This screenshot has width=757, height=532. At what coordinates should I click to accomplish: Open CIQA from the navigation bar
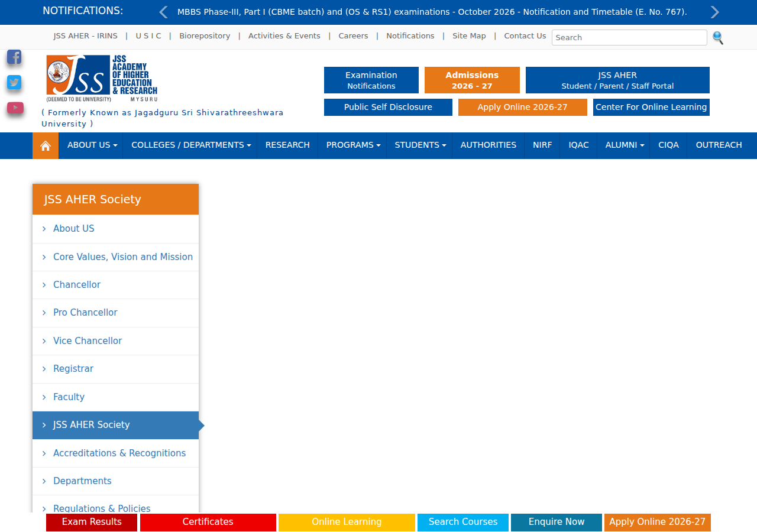(x=669, y=145)
